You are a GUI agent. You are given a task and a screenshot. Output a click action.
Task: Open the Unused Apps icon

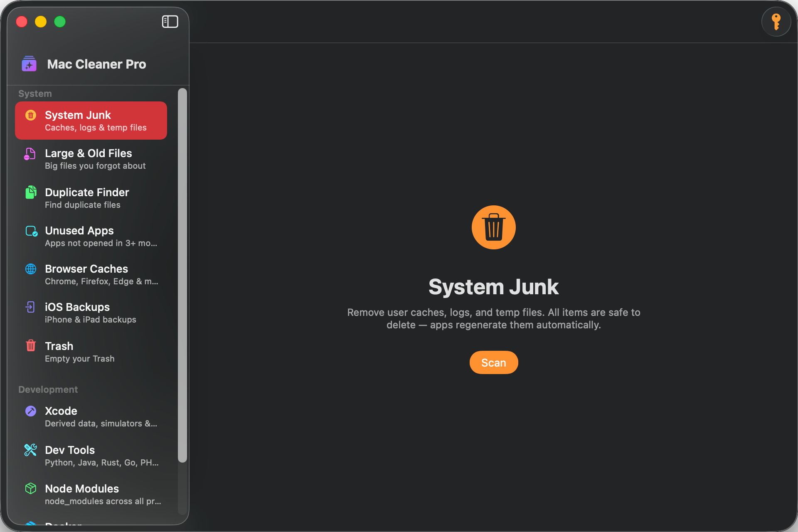(x=31, y=231)
